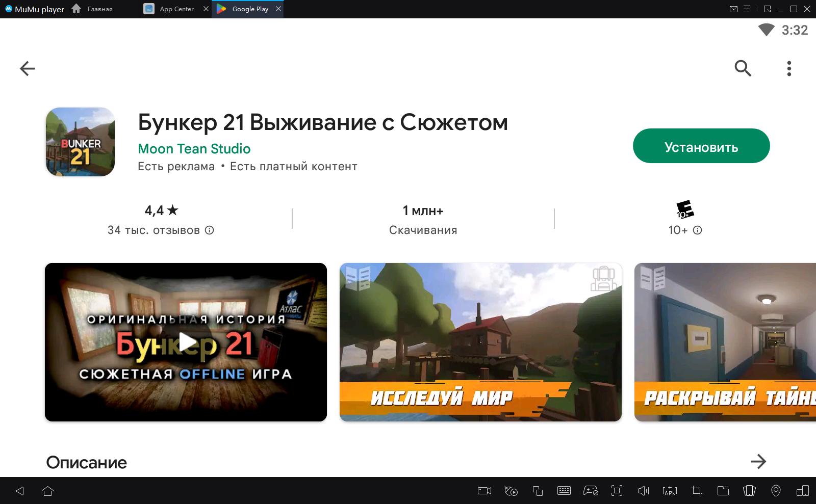The height and width of the screenshot is (504, 816).
Task: Switch to the App Center tab
Action: click(176, 9)
